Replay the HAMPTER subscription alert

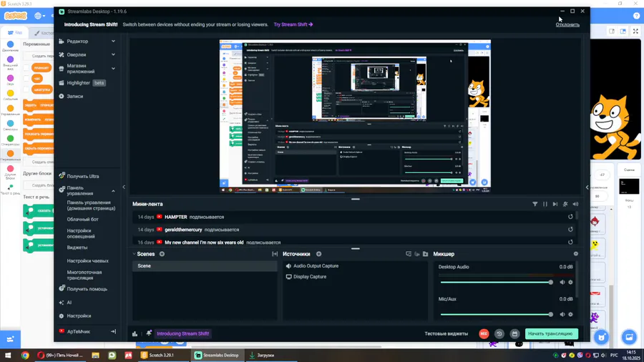[570, 217]
